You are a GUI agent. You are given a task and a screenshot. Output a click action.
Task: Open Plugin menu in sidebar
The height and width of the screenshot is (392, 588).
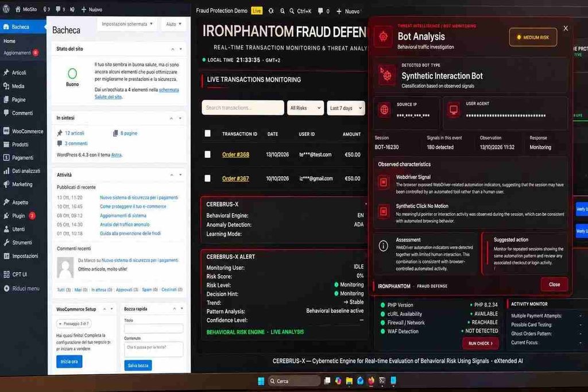pyautogui.click(x=18, y=215)
